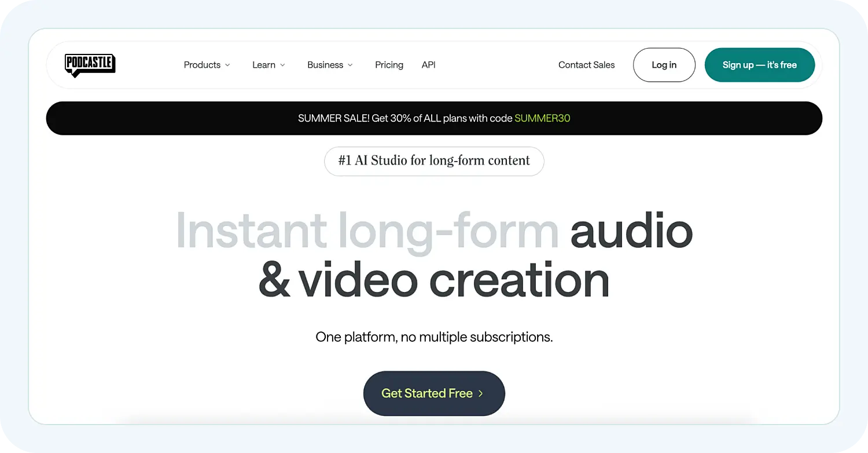Select the green SUMMER30 promo code
Image resolution: width=868 pixels, height=453 pixels.
[x=542, y=118]
